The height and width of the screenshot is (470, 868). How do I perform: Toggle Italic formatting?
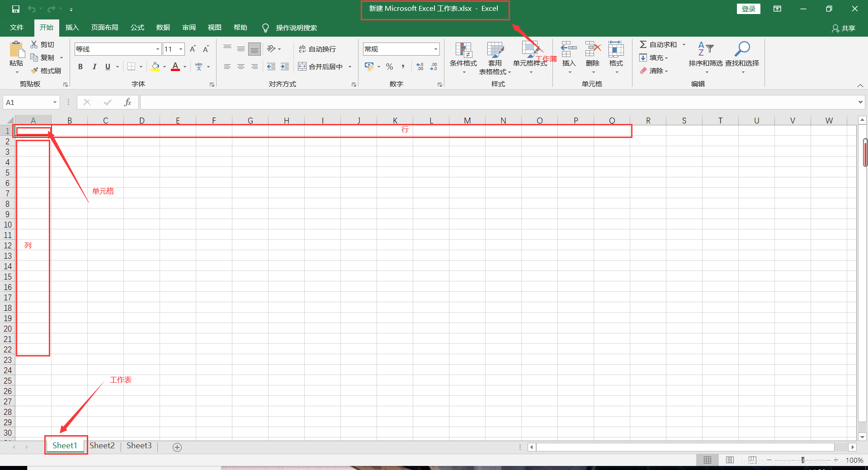[94, 66]
